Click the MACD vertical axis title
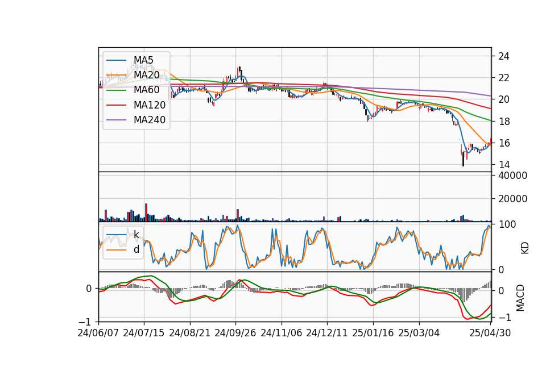The image size is (546, 392). [x=520, y=298]
